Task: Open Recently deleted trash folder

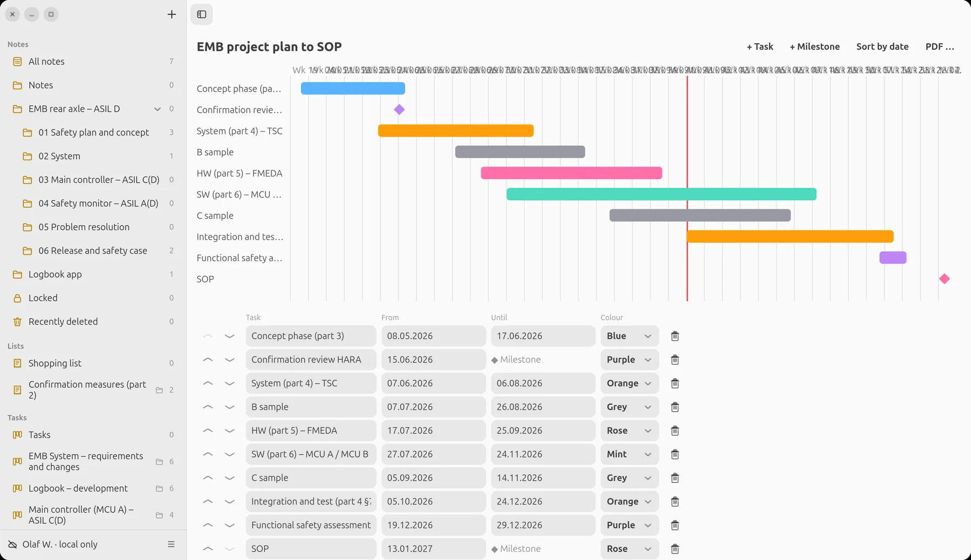Action: 93,322
